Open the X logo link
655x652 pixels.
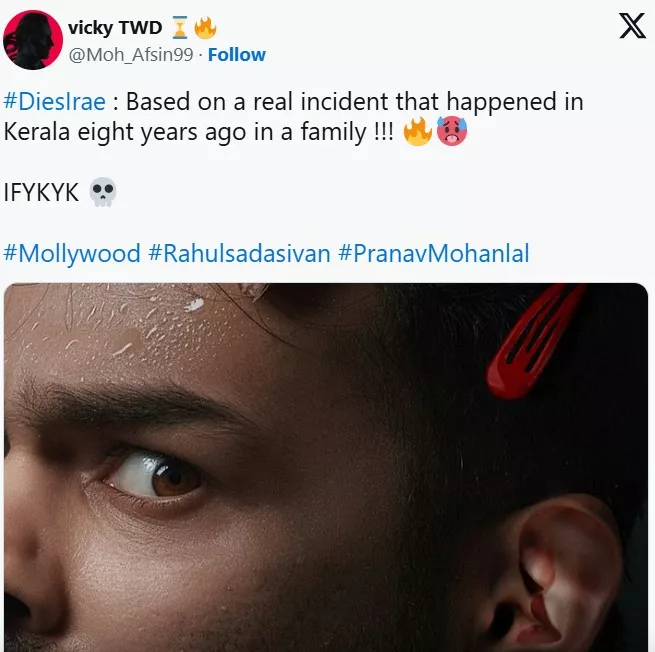(632, 26)
